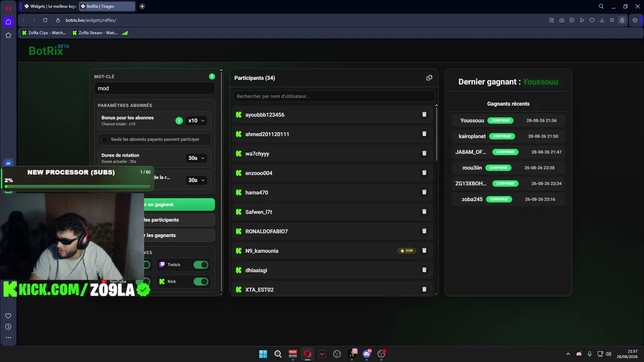
Task: Open the rotation duration 30s dropdown
Action: tap(196, 158)
